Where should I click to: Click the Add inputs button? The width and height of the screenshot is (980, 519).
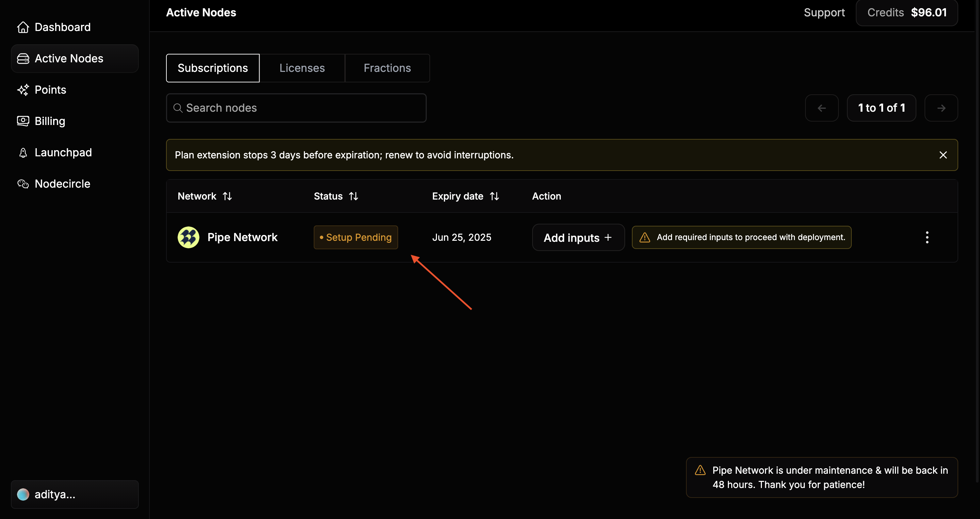click(x=578, y=238)
